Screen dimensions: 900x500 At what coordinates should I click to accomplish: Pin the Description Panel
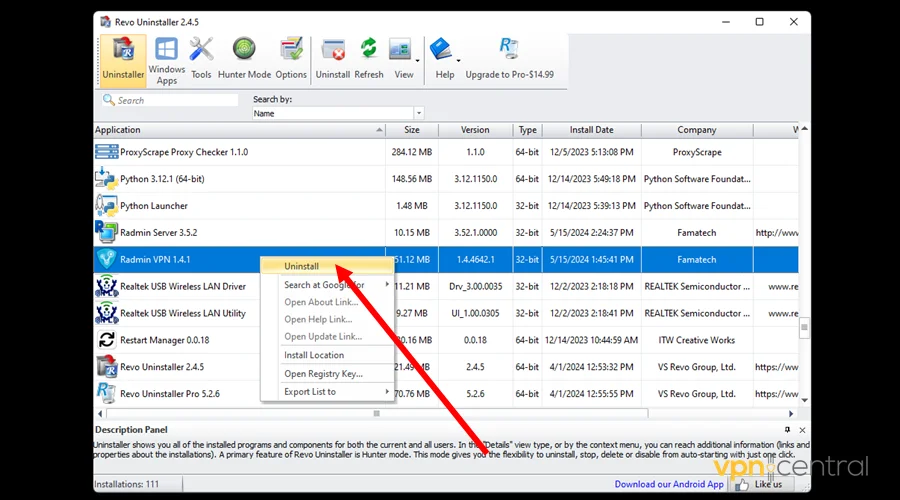[788, 430]
